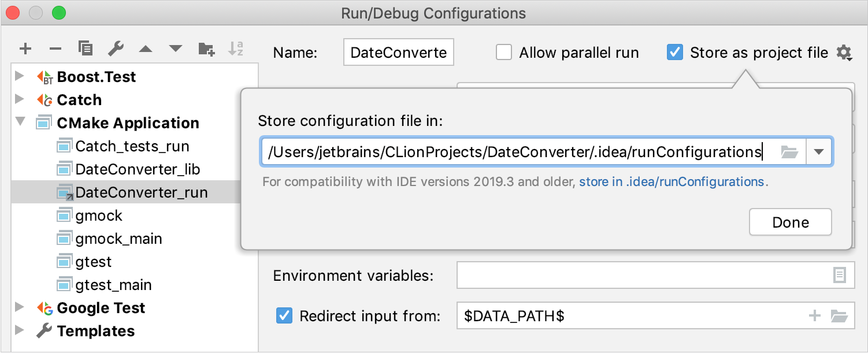868x353 pixels.
Task: Move the selected configuration up
Action: coord(145,49)
